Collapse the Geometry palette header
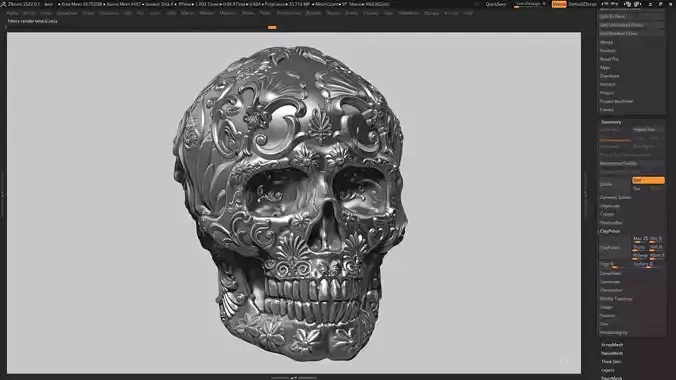 pos(611,122)
